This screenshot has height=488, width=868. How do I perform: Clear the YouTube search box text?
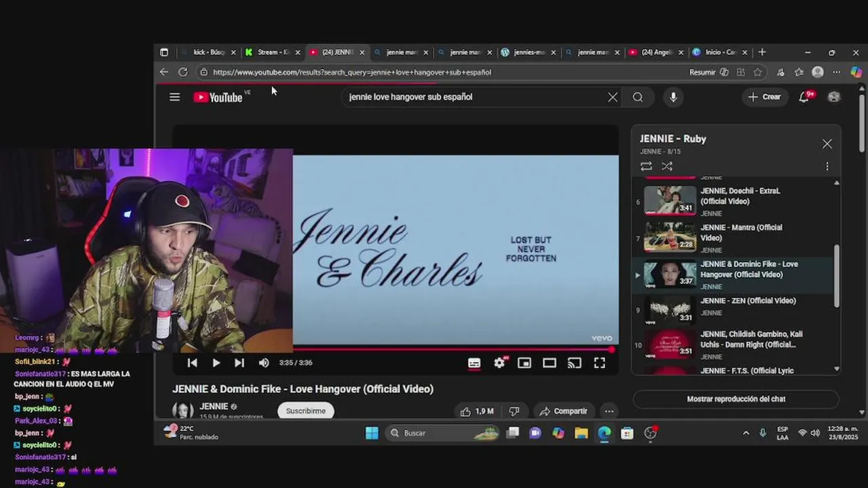(x=612, y=97)
